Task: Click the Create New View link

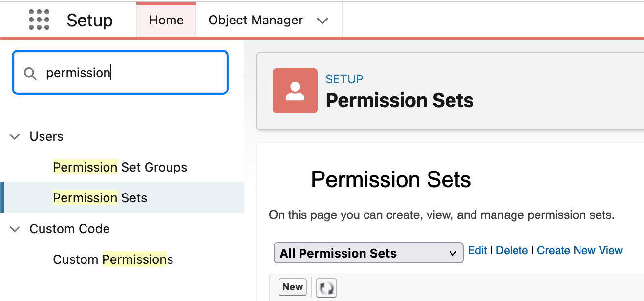Action: (x=580, y=250)
